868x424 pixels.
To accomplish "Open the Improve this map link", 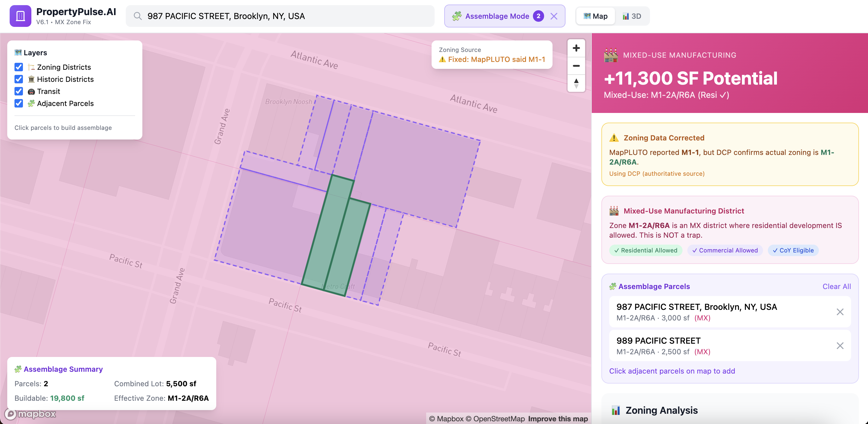I will coord(558,419).
